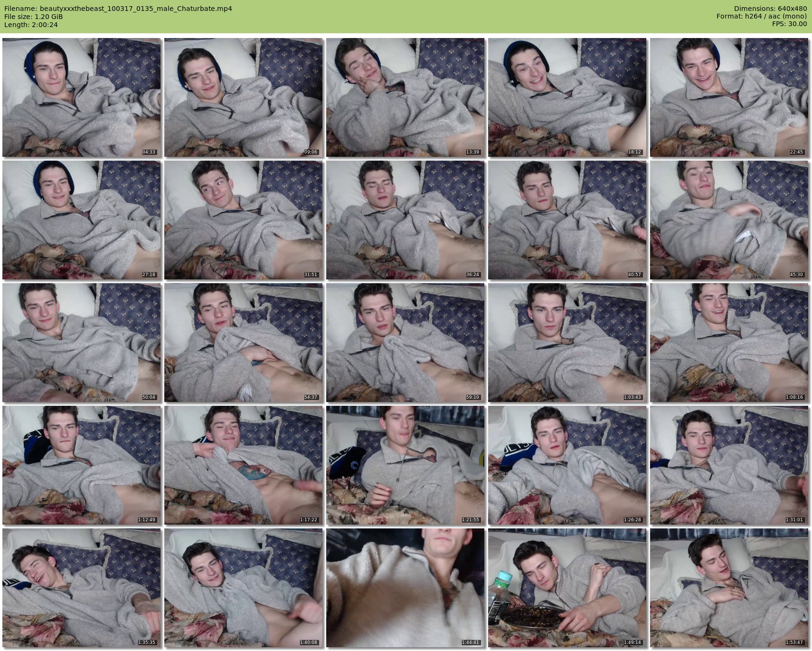Click the thumbnail marked 40:57
The height and width of the screenshot is (651, 812).
click(x=567, y=220)
